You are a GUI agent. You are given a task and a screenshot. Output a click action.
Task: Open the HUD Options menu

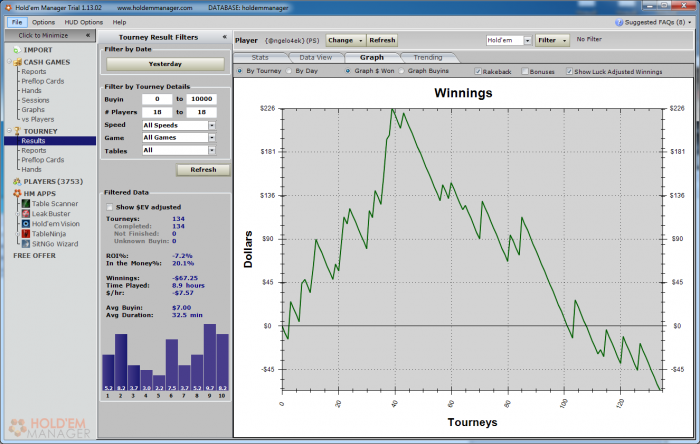tap(84, 21)
